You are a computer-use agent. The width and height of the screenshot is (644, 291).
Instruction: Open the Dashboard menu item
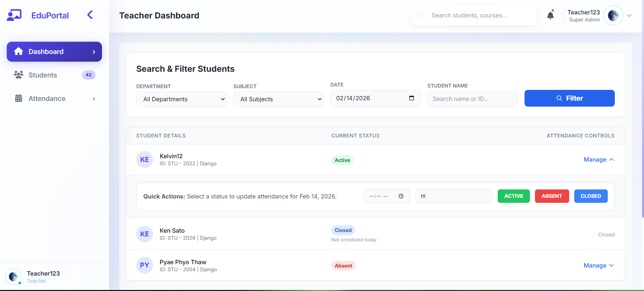tap(54, 52)
